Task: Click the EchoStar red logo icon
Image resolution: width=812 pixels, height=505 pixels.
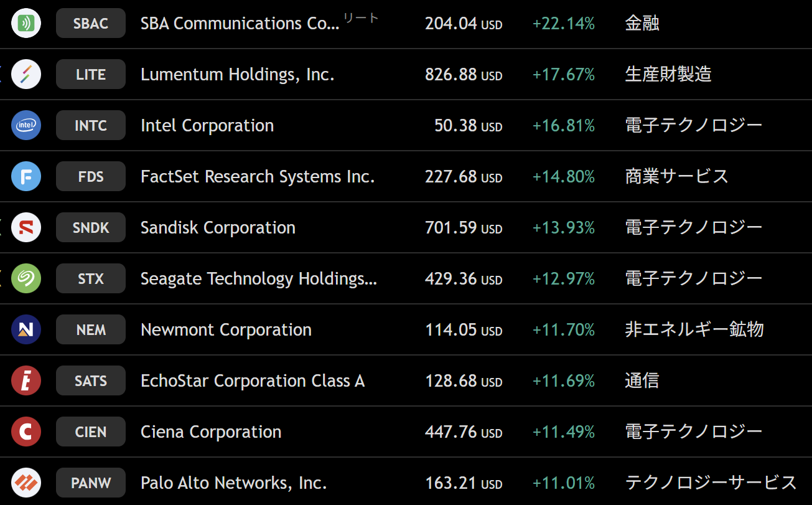Action: coord(26,381)
